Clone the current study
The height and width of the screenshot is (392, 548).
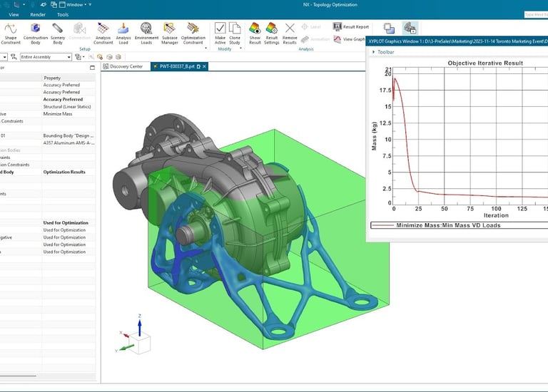235,33
